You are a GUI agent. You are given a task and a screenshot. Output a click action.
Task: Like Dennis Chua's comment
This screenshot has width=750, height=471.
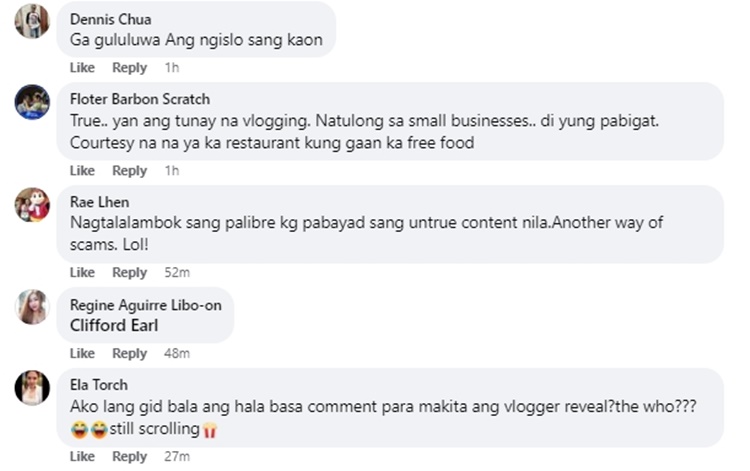[82, 68]
